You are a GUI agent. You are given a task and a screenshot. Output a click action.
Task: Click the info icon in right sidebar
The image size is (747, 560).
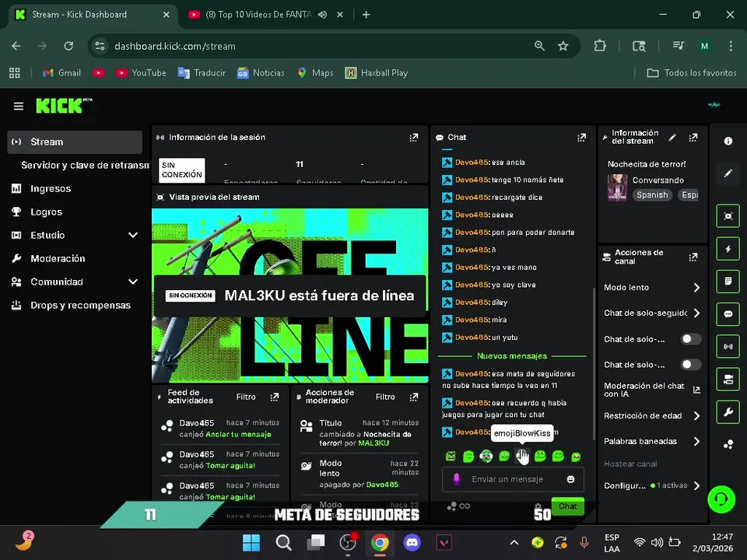point(728,141)
